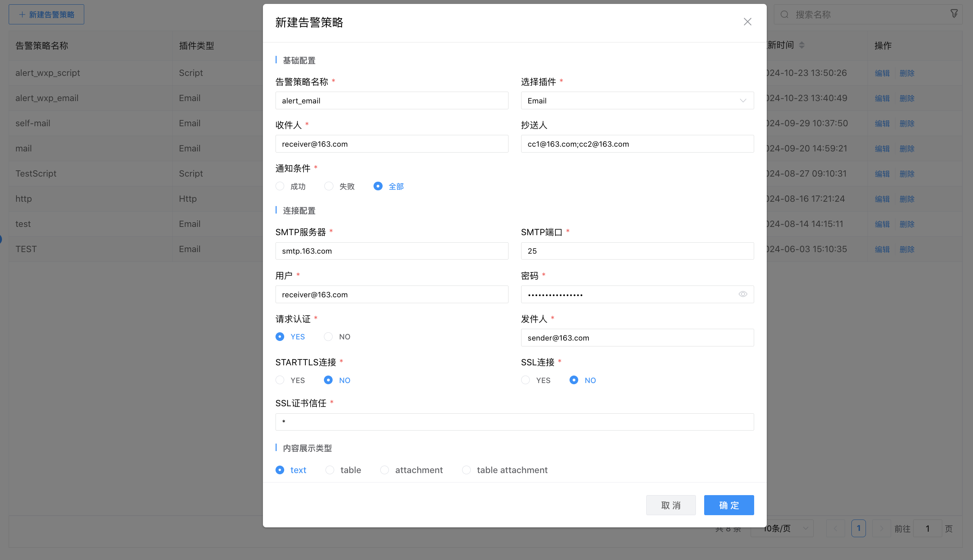Select page 1 in pagination
The height and width of the screenshot is (560, 973).
tap(858, 528)
